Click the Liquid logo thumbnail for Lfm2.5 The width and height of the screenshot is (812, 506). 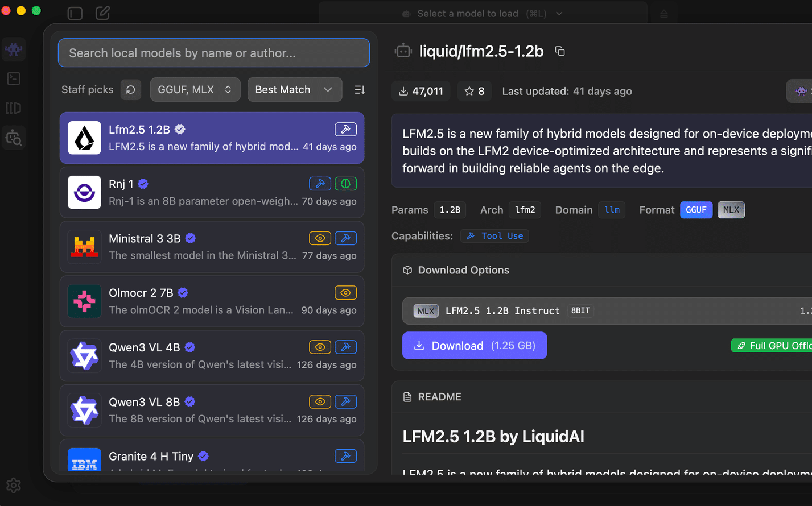pos(84,138)
